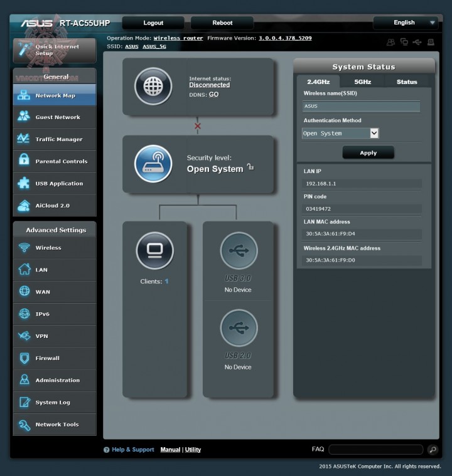Click the DDNS GO link

(213, 95)
